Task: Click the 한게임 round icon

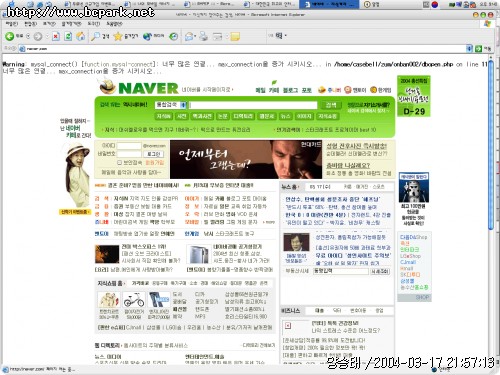Action: coord(373,90)
